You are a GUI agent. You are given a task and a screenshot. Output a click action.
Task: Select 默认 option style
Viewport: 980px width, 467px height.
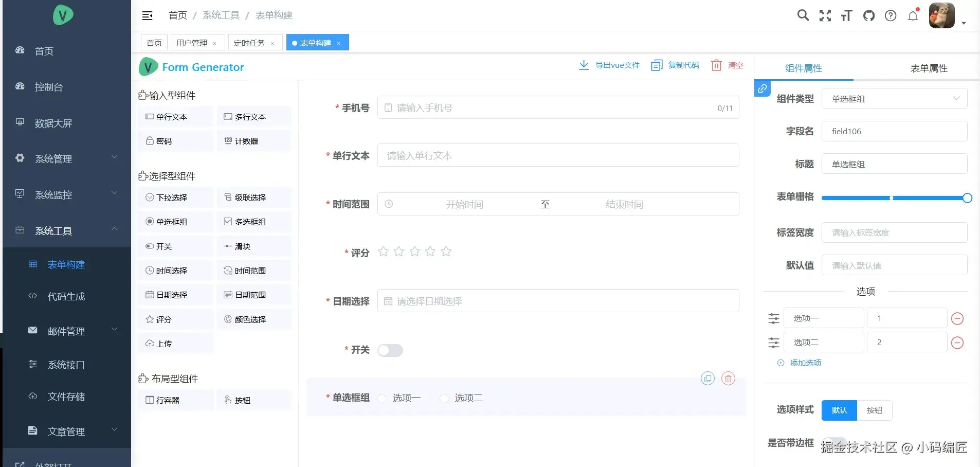(x=839, y=410)
